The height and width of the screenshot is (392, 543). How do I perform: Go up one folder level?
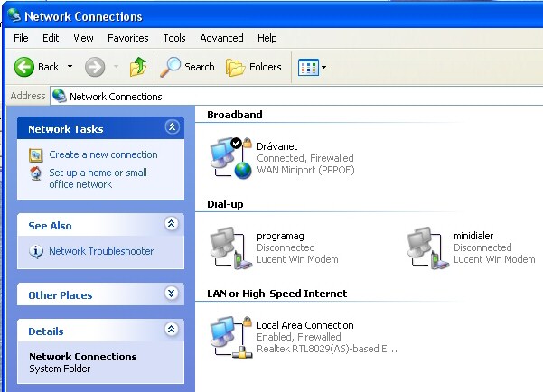[x=138, y=67]
